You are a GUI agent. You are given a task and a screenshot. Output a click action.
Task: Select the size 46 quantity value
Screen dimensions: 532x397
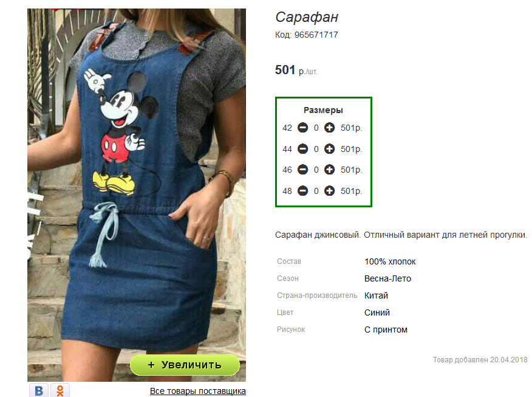coord(316,170)
